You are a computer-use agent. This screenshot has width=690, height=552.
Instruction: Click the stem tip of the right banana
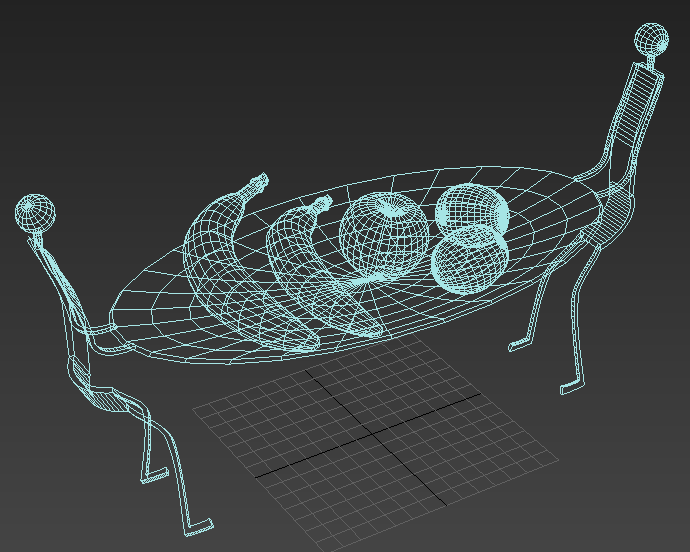323,203
